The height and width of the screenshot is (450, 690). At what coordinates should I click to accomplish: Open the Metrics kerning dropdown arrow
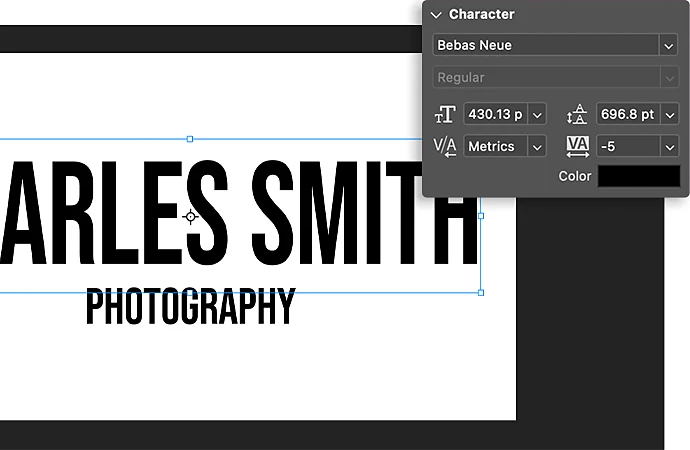pos(537,146)
